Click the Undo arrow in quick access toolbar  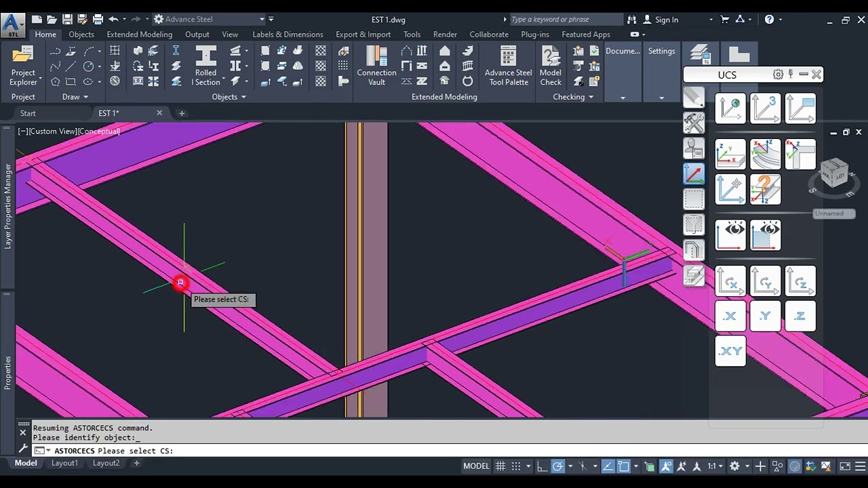tap(113, 20)
